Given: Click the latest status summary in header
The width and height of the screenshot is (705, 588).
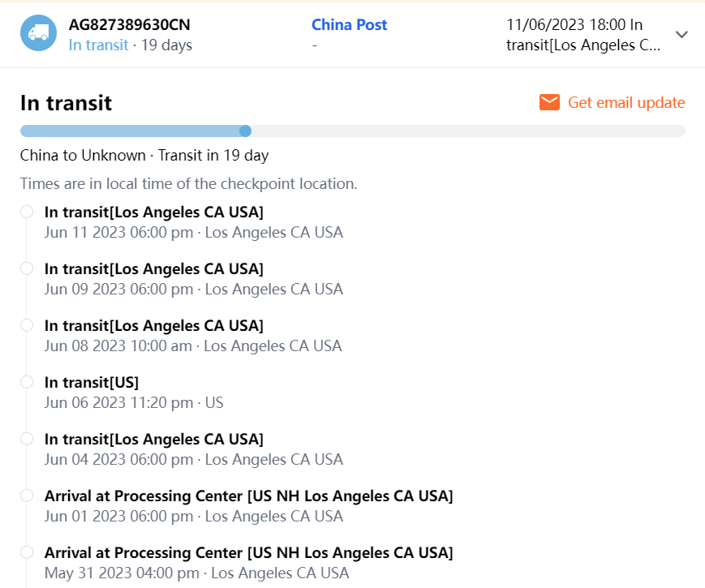Looking at the screenshot, I should coord(582,35).
